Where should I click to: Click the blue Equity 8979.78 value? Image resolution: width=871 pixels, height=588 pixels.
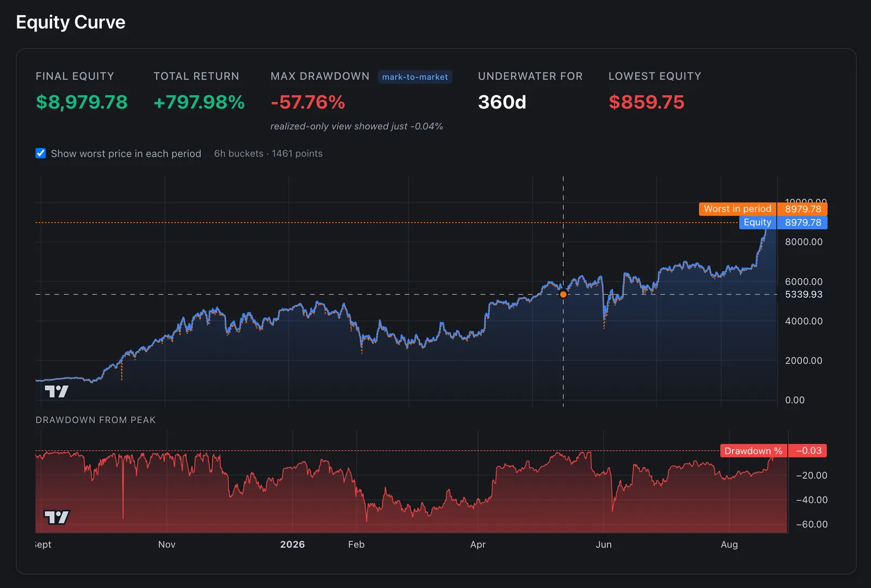coord(803,222)
